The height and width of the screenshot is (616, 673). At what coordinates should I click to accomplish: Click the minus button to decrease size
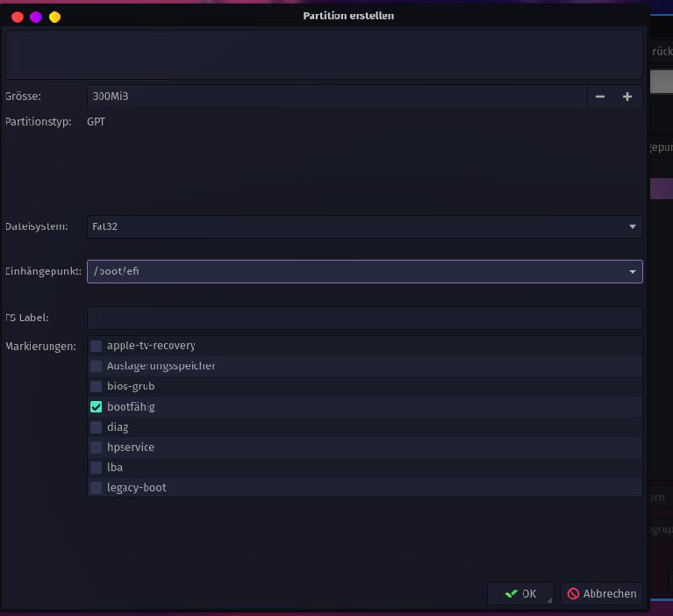pos(600,97)
